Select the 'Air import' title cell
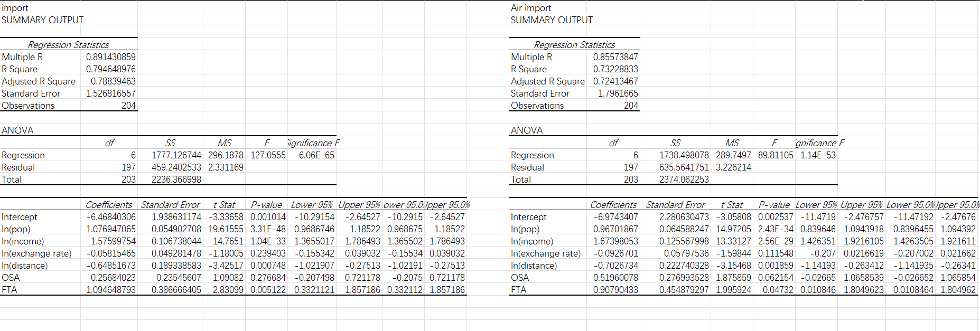This screenshot has height=331, width=980. click(x=531, y=8)
